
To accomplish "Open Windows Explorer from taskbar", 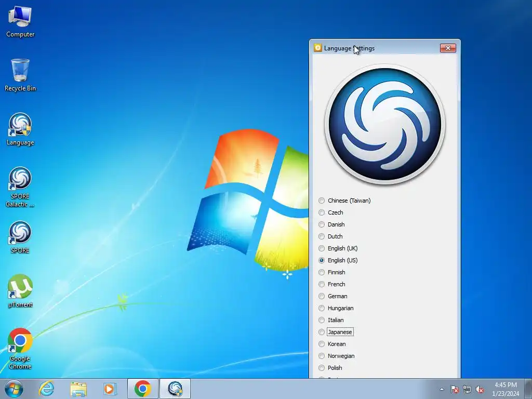I will pos(78,389).
